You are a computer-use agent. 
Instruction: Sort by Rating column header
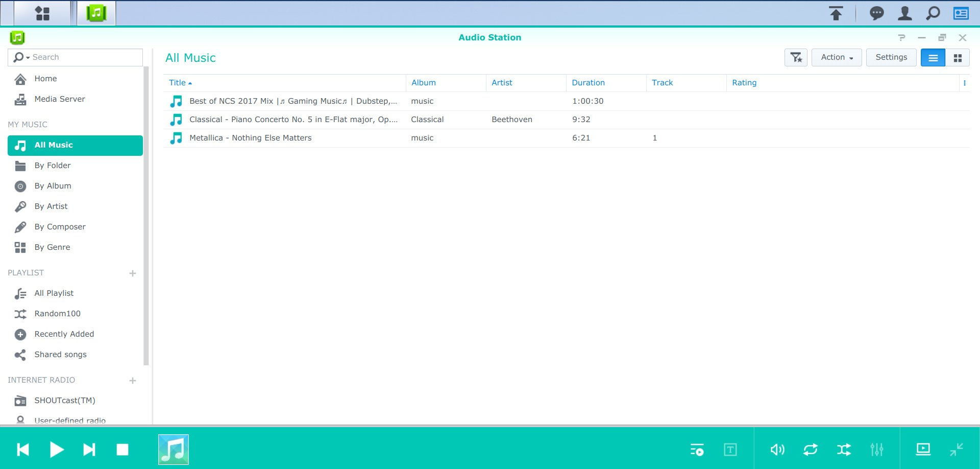point(843,83)
